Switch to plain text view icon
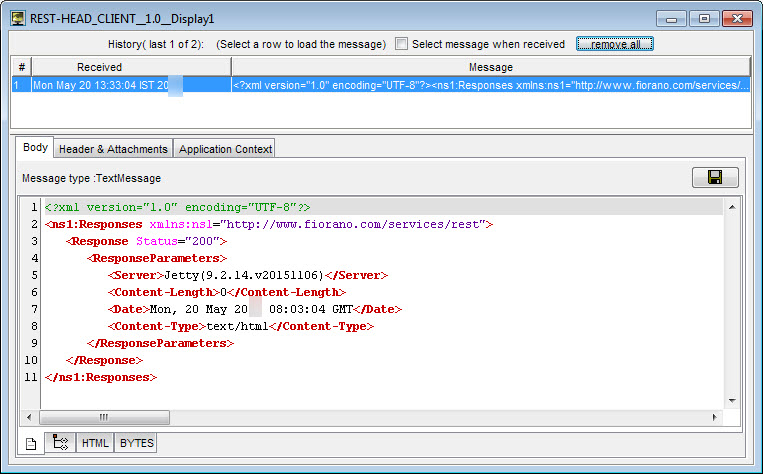This screenshot has width=763, height=474. (30, 443)
